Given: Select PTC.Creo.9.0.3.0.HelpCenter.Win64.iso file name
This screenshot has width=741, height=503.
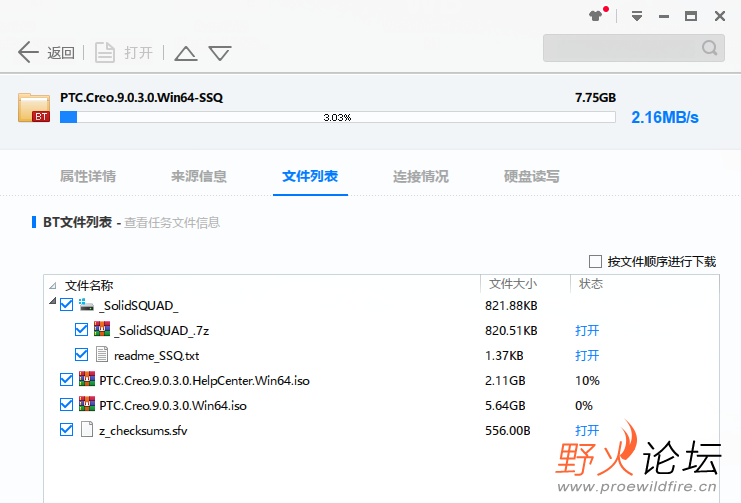Looking at the screenshot, I should tap(204, 381).
